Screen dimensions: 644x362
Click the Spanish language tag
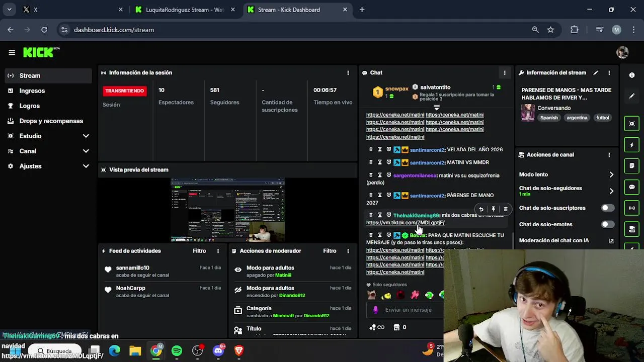click(x=549, y=118)
